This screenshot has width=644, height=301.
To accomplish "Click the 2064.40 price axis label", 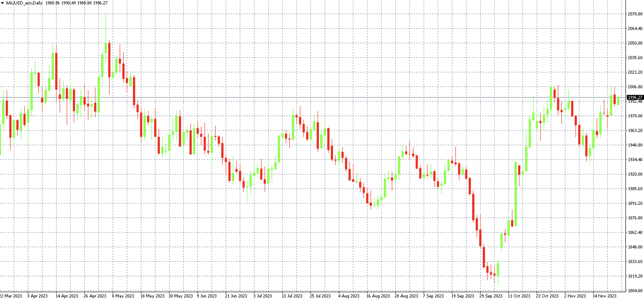I will [635, 28].
